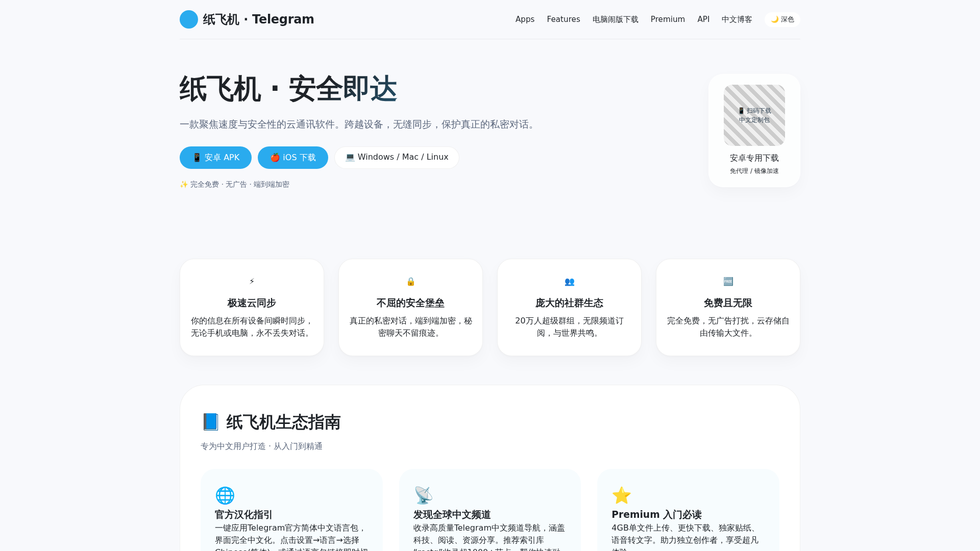This screenshot has width=980, height=551.
Task: Click the globe icon above 官方汉化指引
Action: click(225, 495)
